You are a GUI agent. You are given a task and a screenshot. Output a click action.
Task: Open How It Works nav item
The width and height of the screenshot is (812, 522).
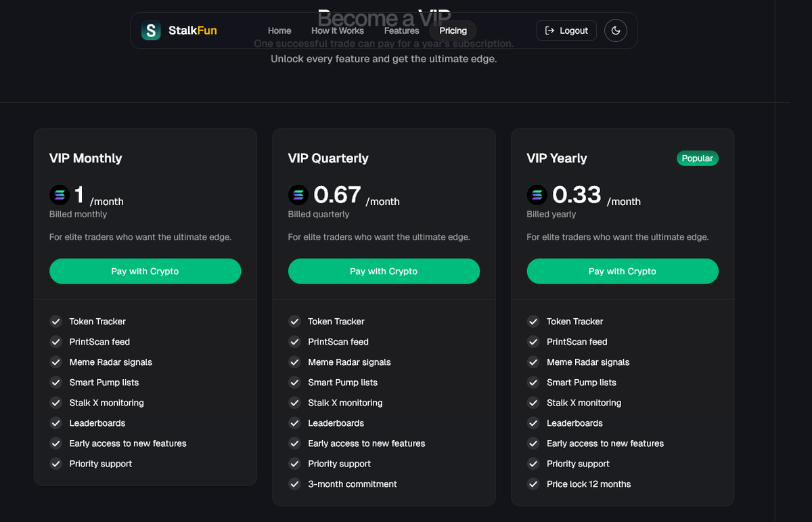[x=338, y=30]
